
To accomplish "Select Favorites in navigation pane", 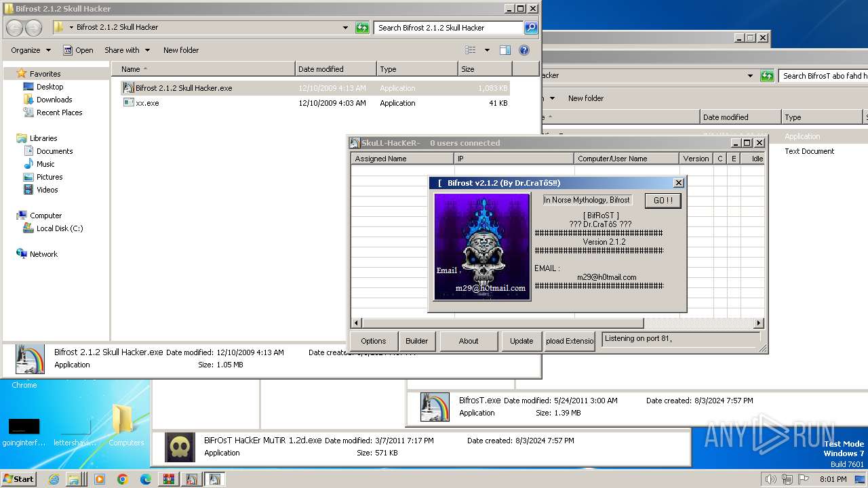I will (x=45, y=74).
